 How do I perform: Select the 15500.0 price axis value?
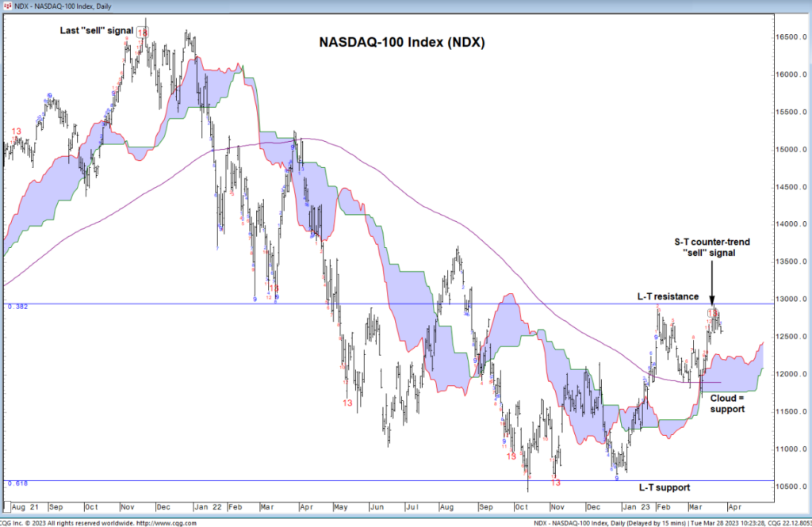click(791, 113)
